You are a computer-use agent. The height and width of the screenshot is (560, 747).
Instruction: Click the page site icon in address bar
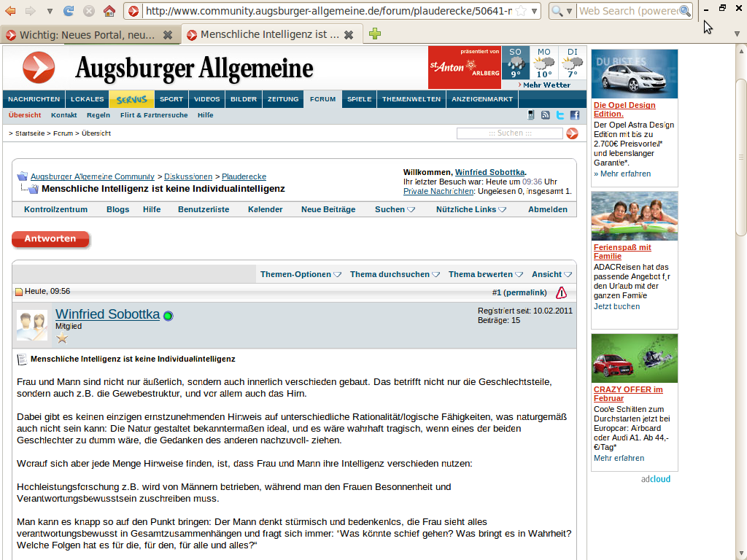click(134, 11)
